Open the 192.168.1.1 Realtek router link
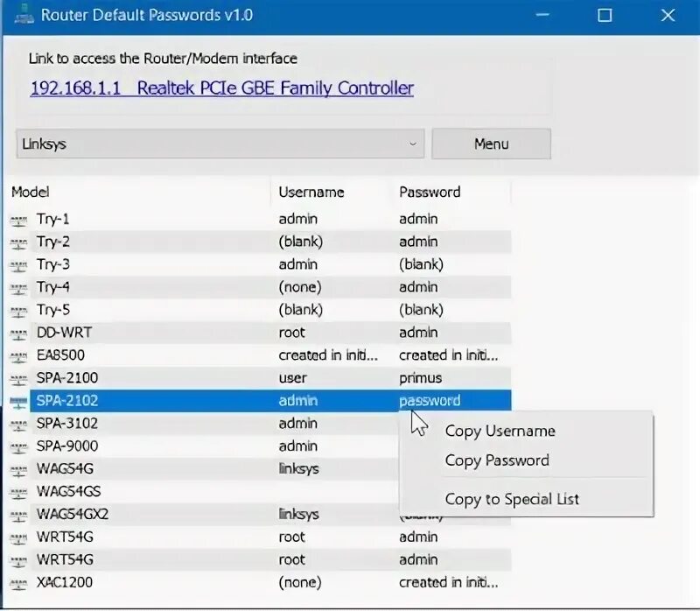 tap(222, 88)
